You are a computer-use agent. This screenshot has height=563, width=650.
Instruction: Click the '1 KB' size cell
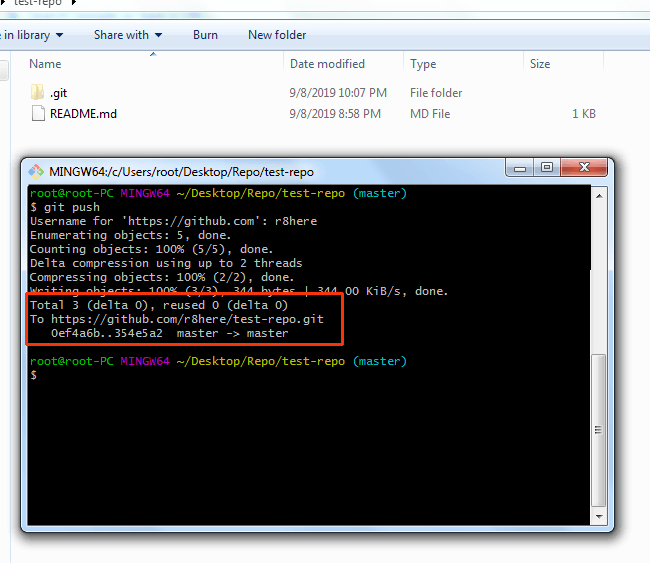pos(584,114)
